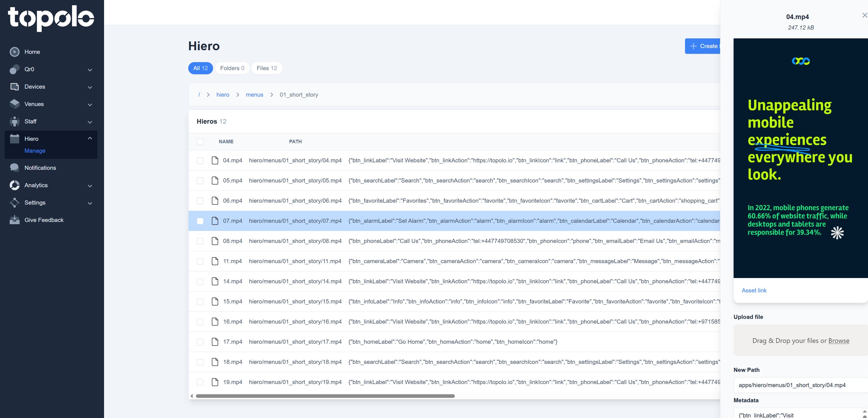Click the Notifications chat bubble icon

click(14, 168)
